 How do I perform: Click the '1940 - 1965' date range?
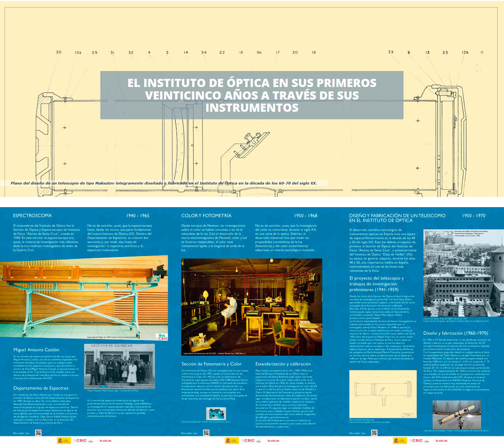(x=137, y=216)
